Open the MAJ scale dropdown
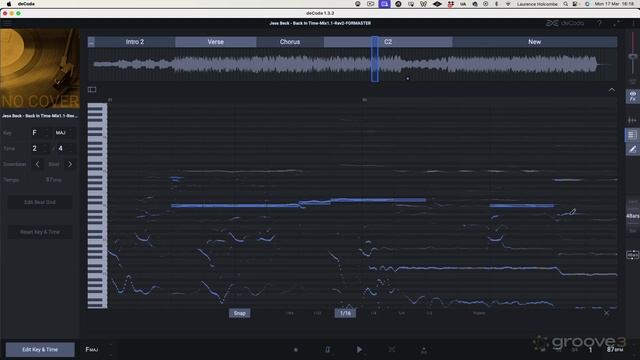 click(64, 133)
